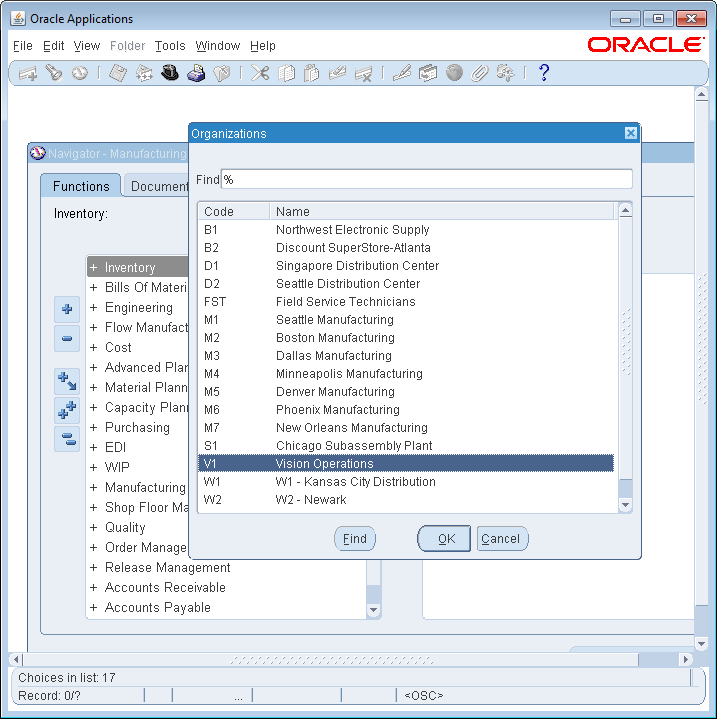Expand the Inventory tree node
This screenshot has width=717, height=719.
pyautogui.click(x=94, y=267)
